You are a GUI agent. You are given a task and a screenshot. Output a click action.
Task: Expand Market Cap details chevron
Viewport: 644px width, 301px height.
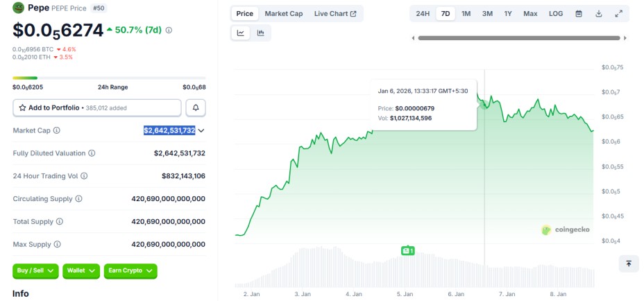(201, 130)
